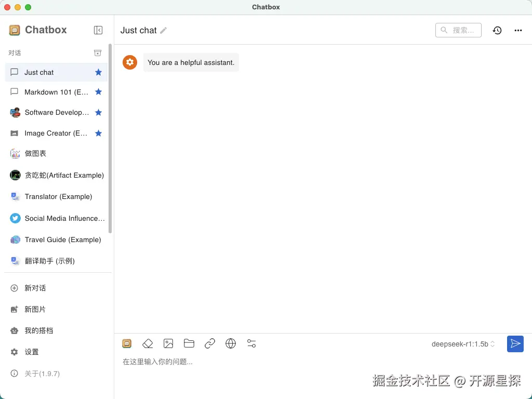
Task: Click the 搜索 search field
Action: point(458,30)
